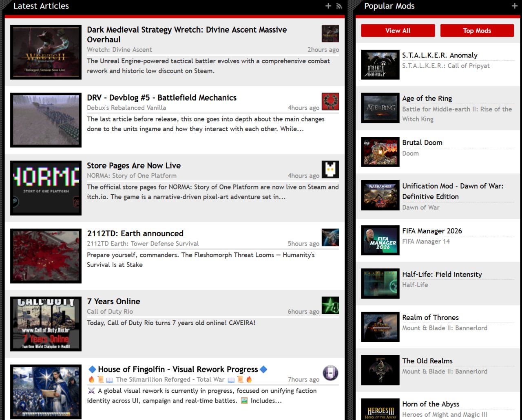The width and height of the screenshot is (522, 420).
Task: Go to NORMA: Story of One Platform link
Action: tap(132, 176)
